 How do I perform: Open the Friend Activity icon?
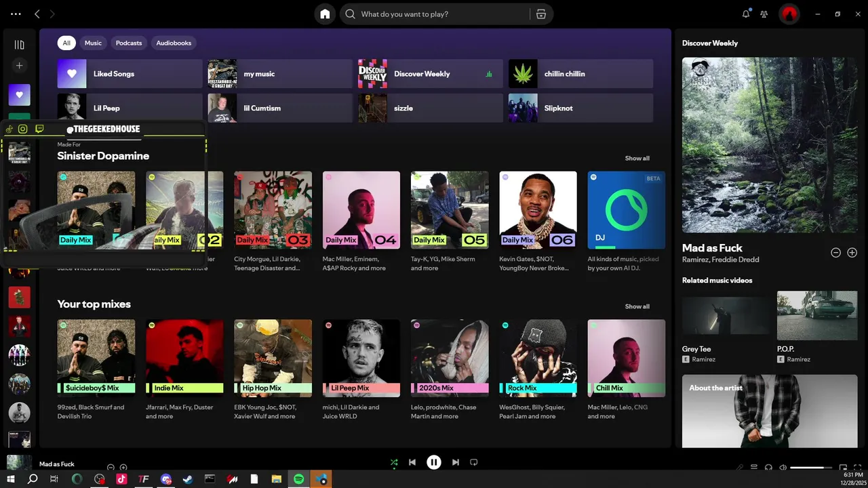pos(764,14)
